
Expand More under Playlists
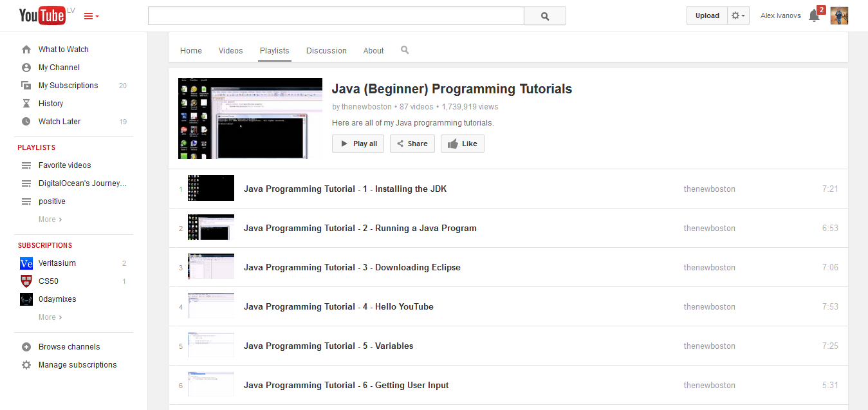(x=50, y=219)
